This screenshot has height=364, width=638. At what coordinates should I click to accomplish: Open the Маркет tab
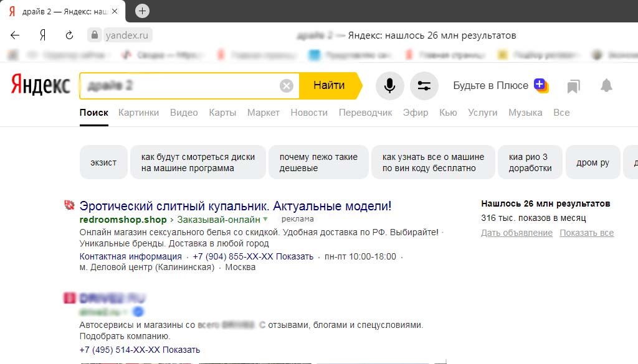tap(264, 113)
